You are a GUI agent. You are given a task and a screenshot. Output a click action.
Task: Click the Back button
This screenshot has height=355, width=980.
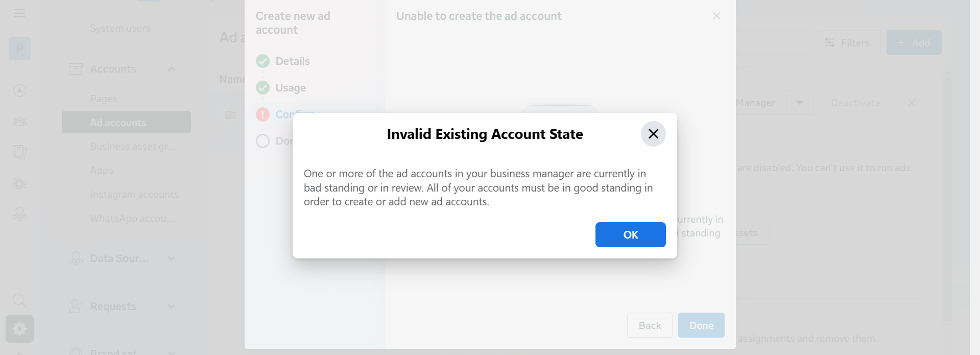tap(650, 325)
